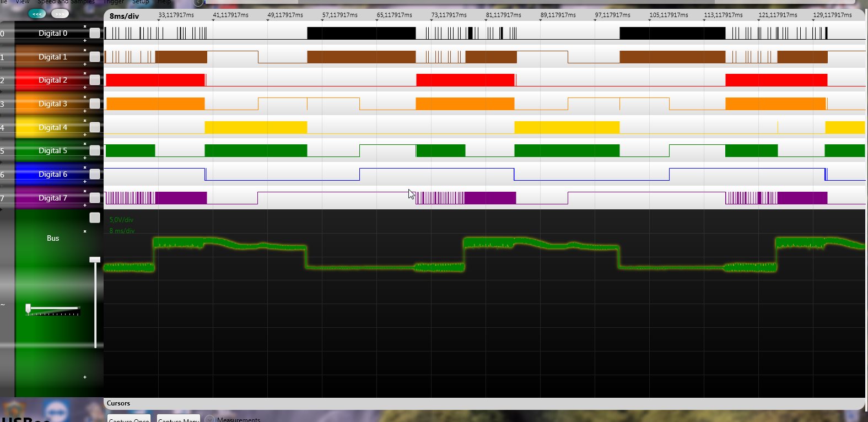Remove Digital 3 channel using its x icon
868x422 pixels.
click(x=85, y=97)
